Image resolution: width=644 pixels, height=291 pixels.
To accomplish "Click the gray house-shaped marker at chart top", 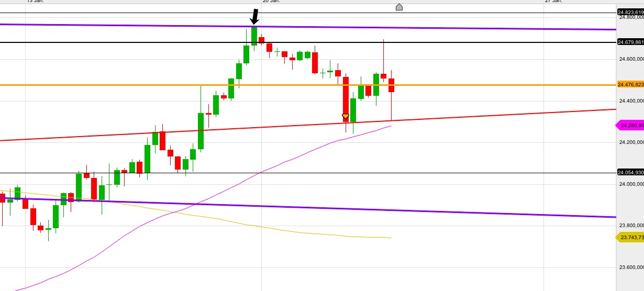I will (399, 7).
